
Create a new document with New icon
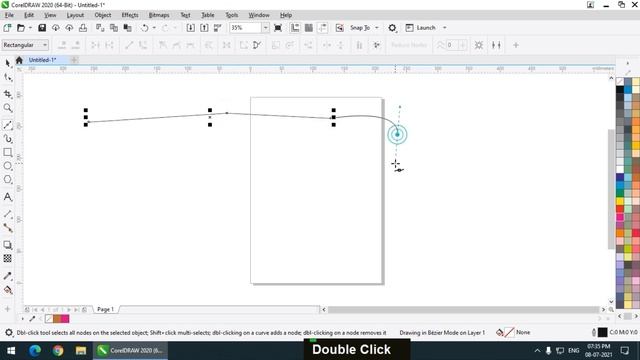[7, 28]
